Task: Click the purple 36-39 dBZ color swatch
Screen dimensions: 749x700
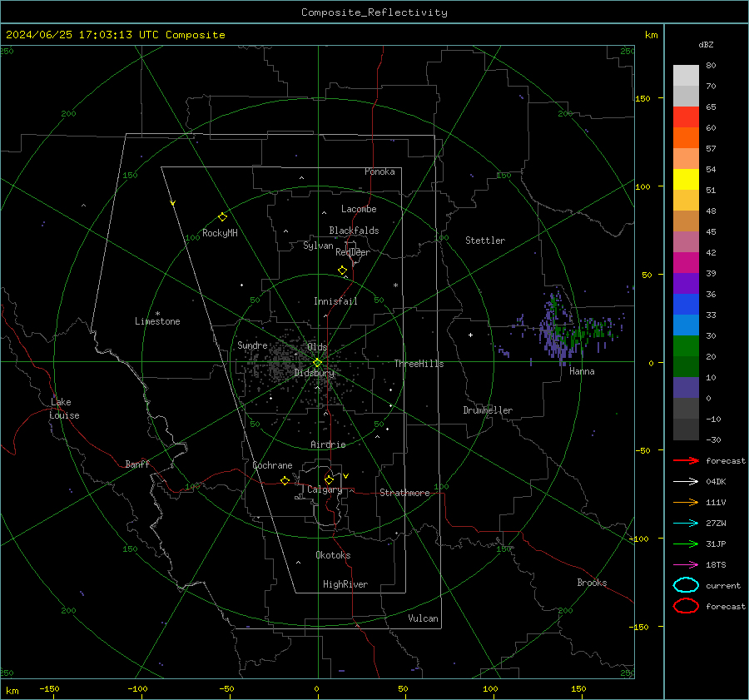Action: [x=686, y=284]
